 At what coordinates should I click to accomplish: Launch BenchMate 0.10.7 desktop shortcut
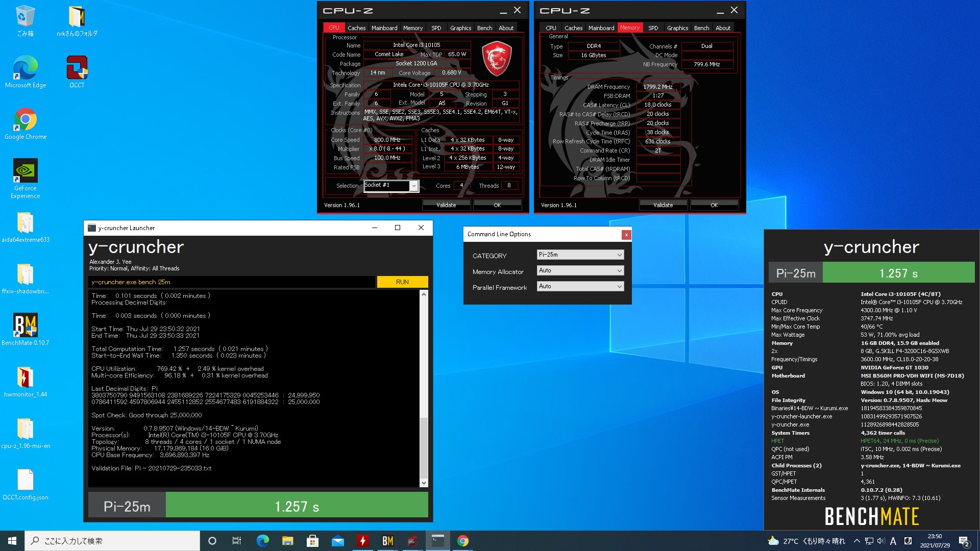tap(25, 330)
